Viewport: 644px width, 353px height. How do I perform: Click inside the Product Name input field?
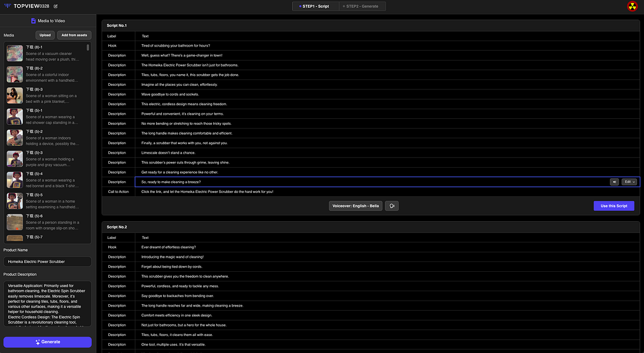pyautogui.click(x=47, y=261)
